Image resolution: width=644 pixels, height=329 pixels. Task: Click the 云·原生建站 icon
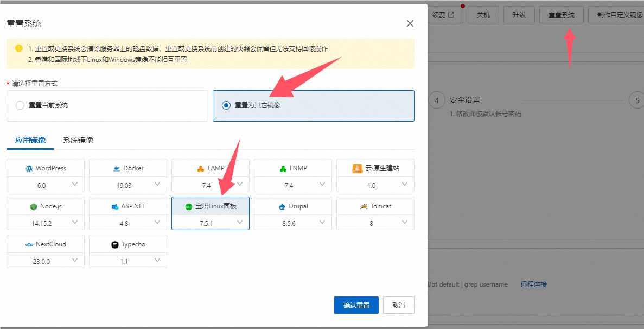(358, 168)
